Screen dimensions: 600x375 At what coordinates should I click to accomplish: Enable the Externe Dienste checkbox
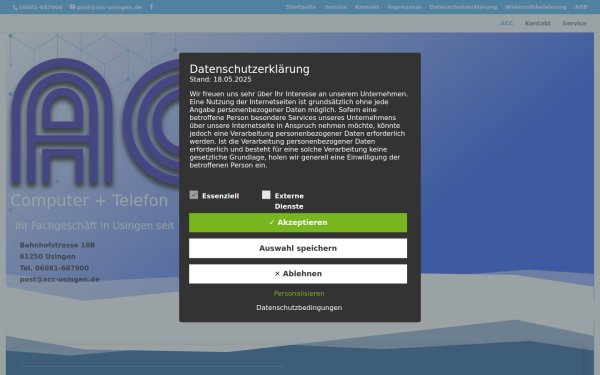coord(266,195)
